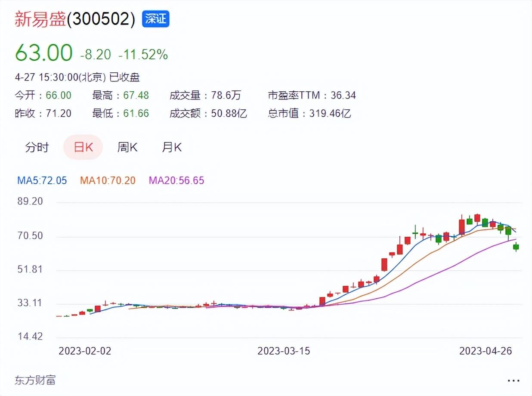Click the percent change -11.52%
Image resolution: width=532 pixels, height=396 pixels.
tap(143, 54)
